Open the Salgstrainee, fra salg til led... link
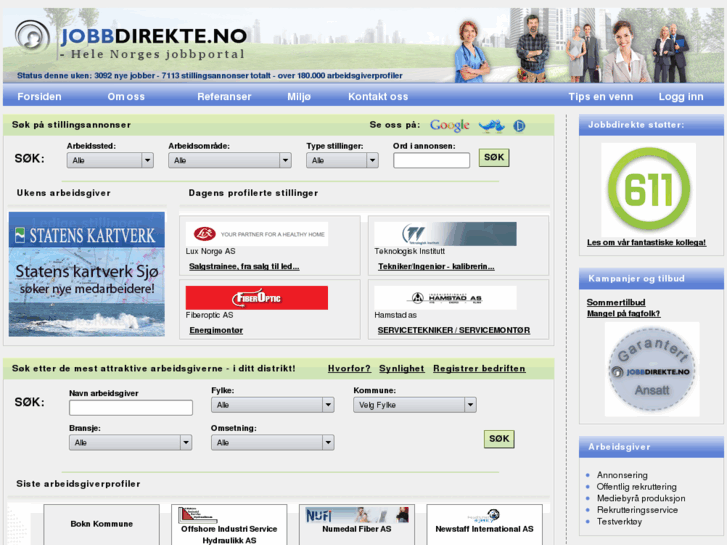This screenshot has width=727, height=545. 244,266
